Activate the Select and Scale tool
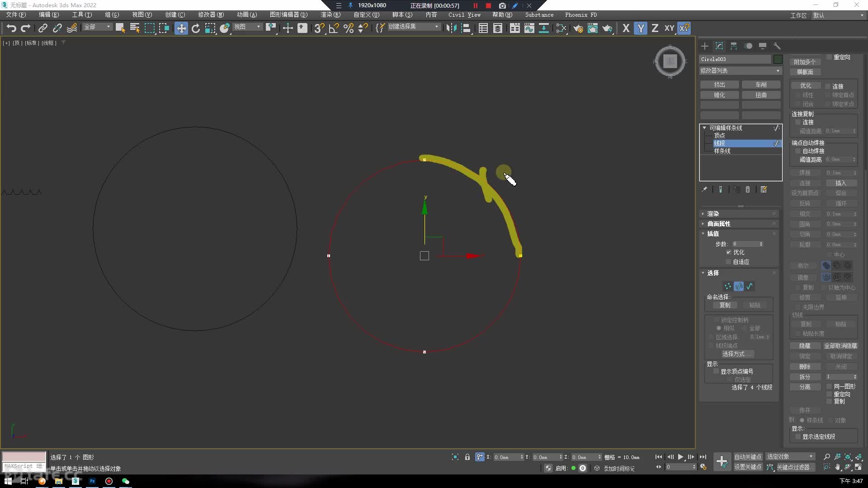The height and width of the screenshot is (488, 868). (x=210, y=28)
